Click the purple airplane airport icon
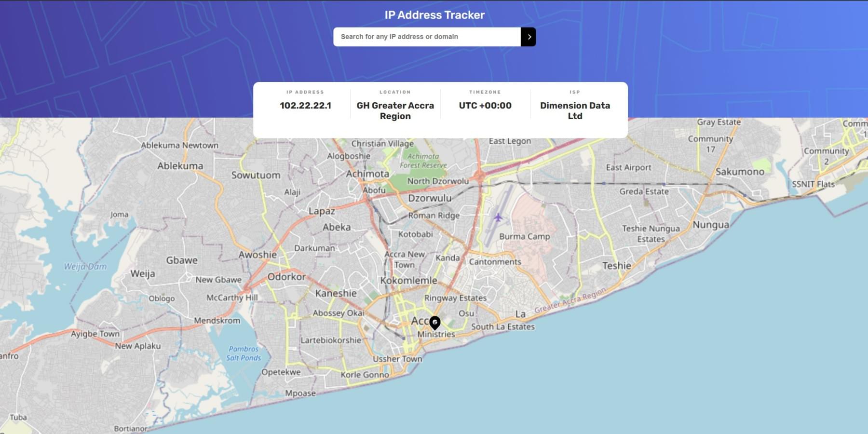 (x=498, y=217)
